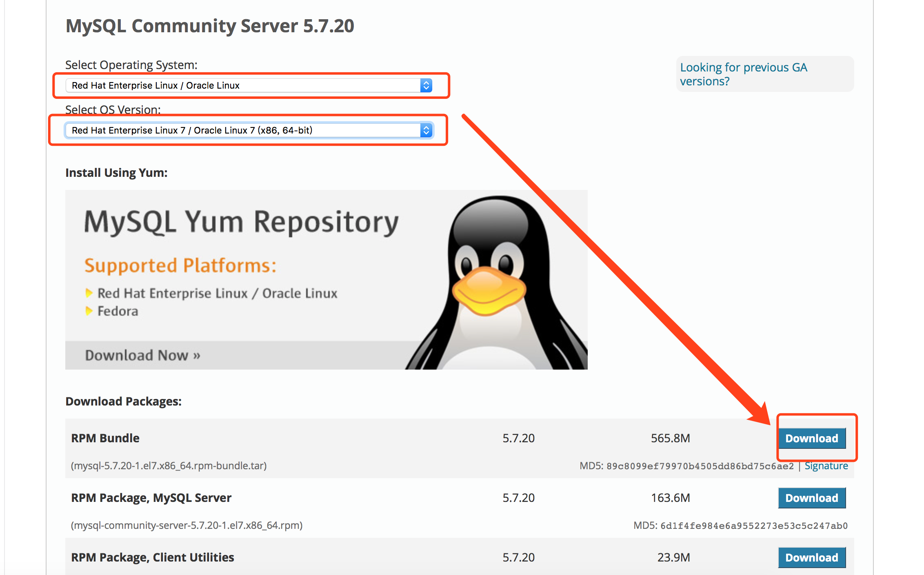Click the 'Download Packages:' heading
924x575 pixels.
click(123, 401)
